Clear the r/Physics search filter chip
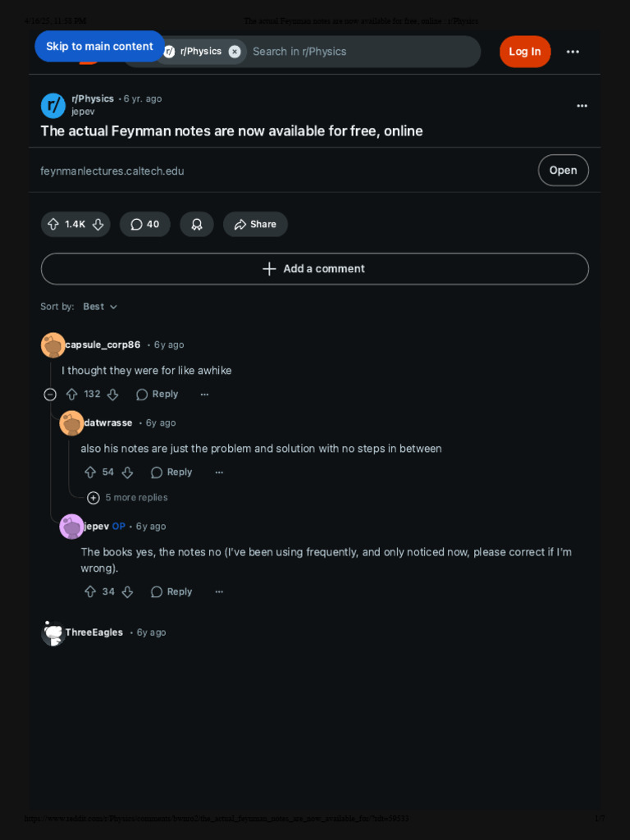 pos(235,51)
